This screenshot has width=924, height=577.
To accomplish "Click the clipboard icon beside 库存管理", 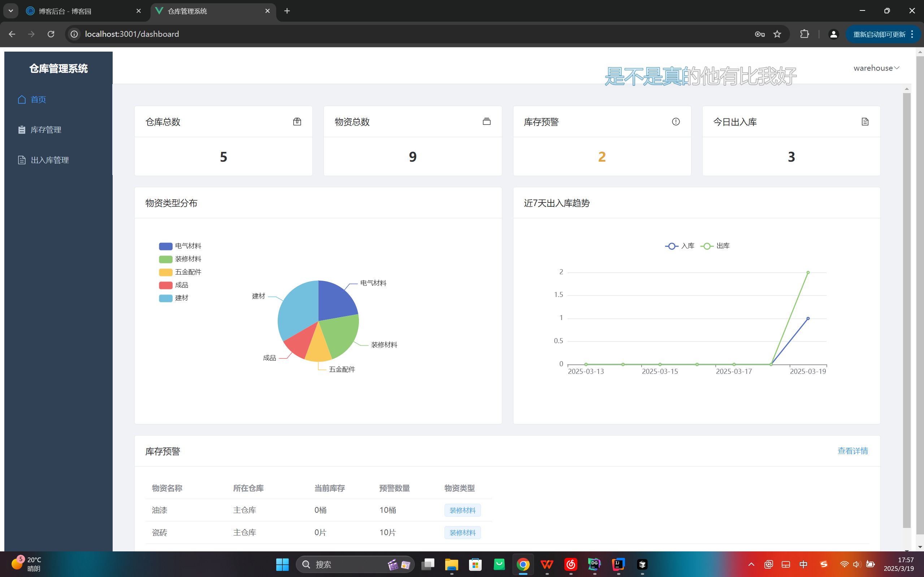I will coord(22,130).
